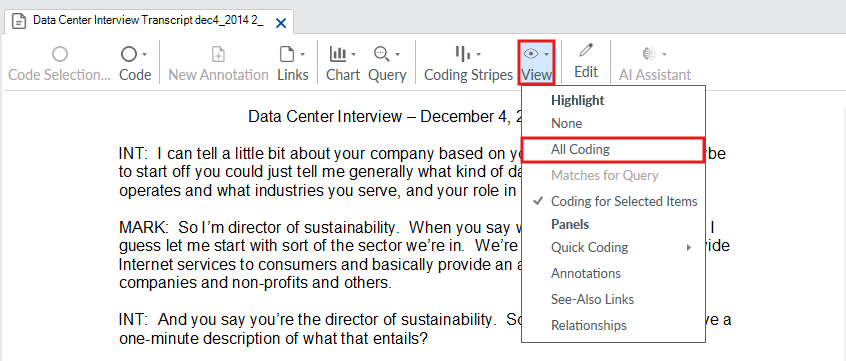Click the View eye icon
Image resolution: width=846 pixels, height=361 pixels.
point(531,54)
